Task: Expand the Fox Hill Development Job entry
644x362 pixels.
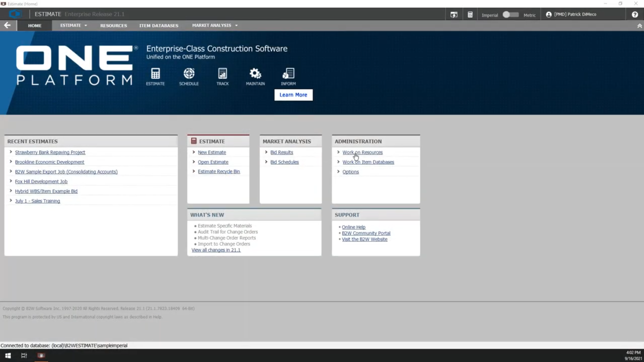Action: point(10,181)
